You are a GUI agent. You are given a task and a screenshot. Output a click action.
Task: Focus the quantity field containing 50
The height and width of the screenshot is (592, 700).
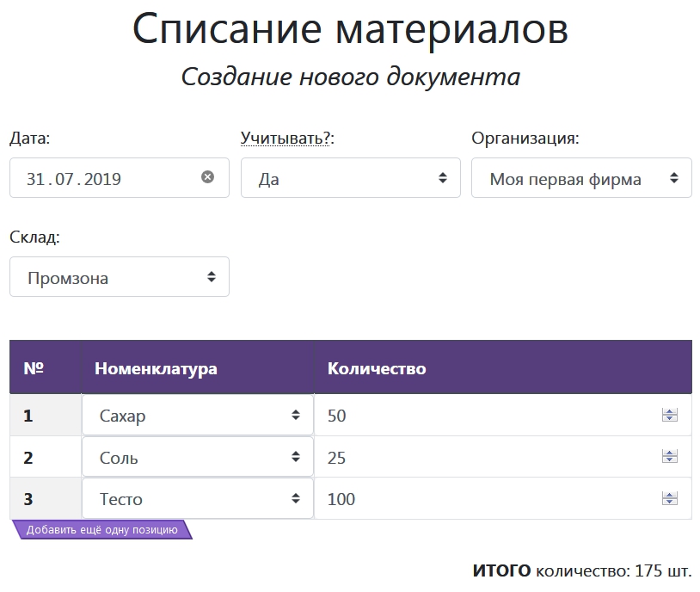pyautogui.click(x=482, y=416)
